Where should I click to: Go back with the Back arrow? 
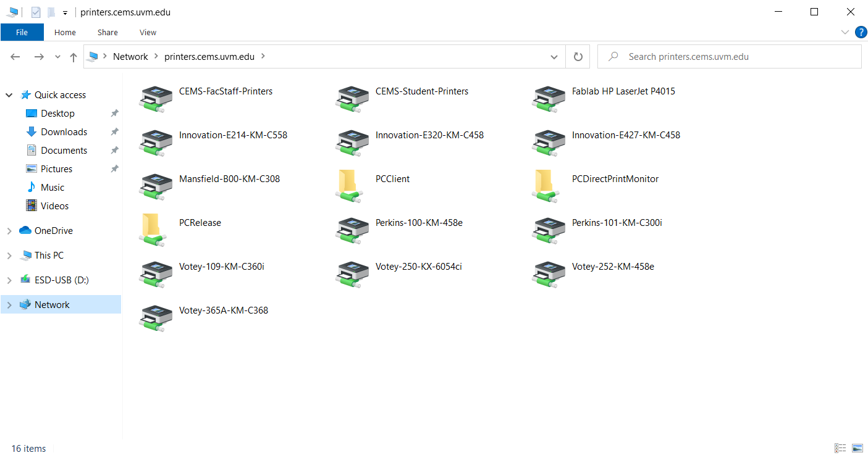pos(15,57)
